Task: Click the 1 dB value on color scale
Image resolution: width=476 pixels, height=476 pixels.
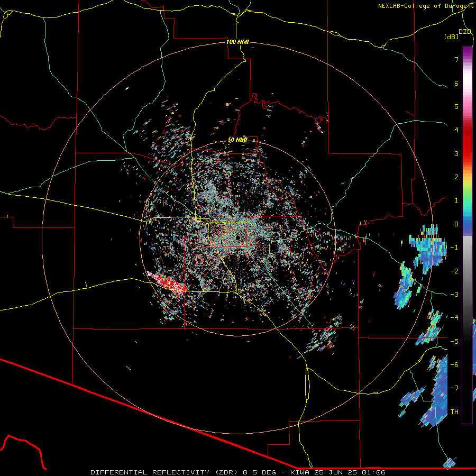Action: coord(456,200)
